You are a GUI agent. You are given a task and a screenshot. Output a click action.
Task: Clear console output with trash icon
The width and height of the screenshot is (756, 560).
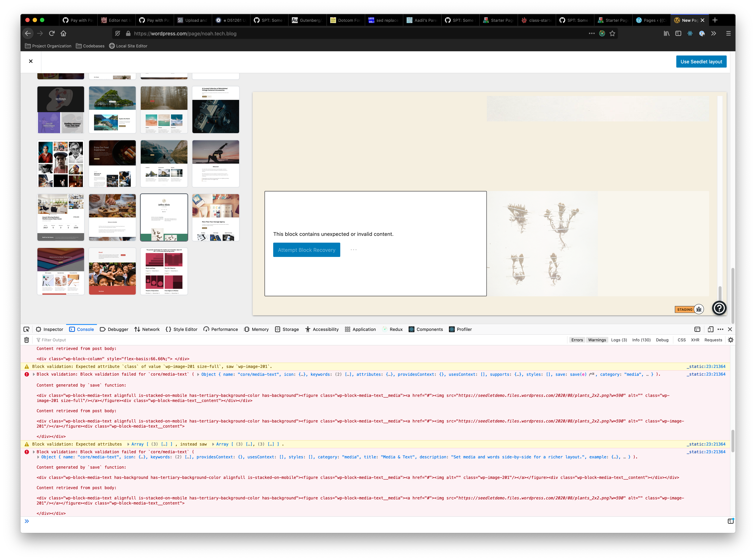(x=26, y=340)
